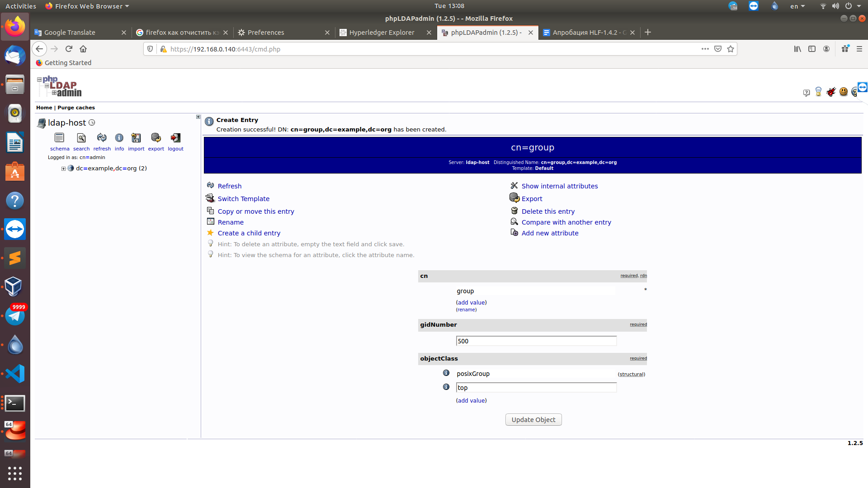The image size is (868, 488).
Task: Click Purge caches link
Action: 76,108
